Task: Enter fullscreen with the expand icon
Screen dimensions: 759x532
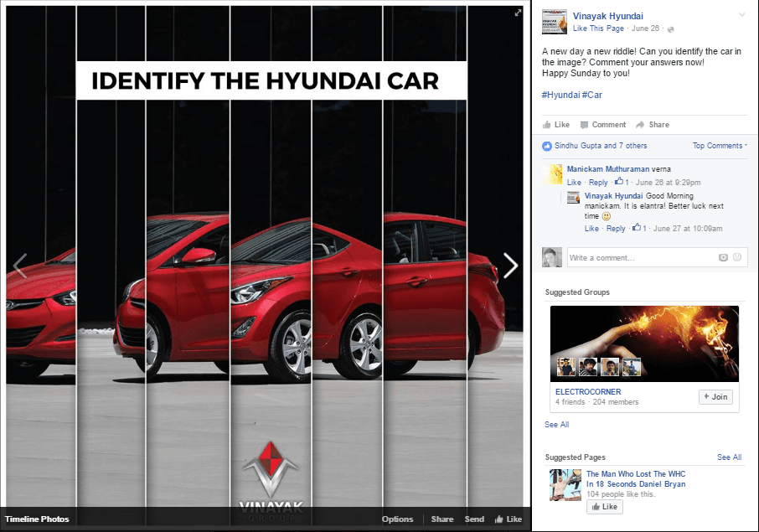Action: coord(518,13)
